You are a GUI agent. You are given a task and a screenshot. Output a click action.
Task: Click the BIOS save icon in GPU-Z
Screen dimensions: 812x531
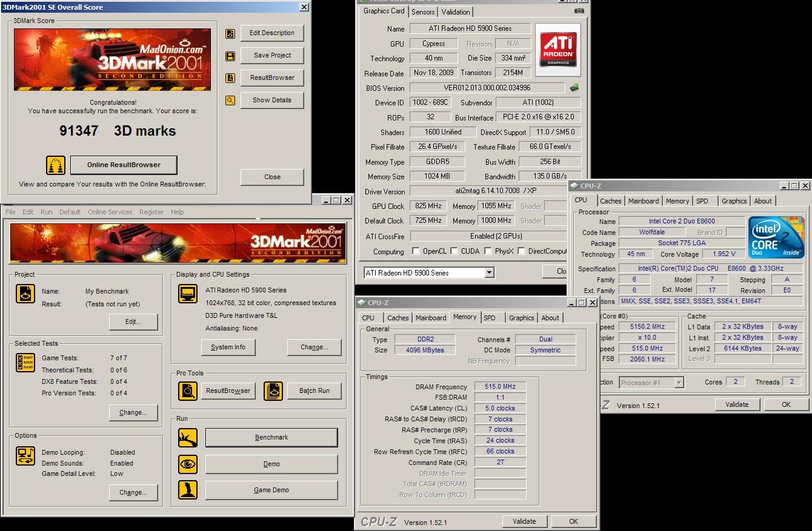[574, 88]
